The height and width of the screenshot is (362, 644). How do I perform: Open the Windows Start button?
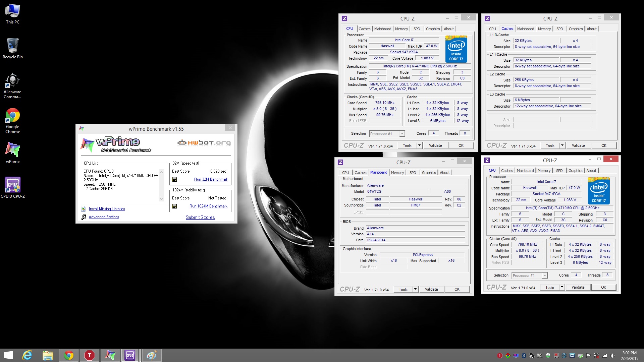tap(8, 355)
